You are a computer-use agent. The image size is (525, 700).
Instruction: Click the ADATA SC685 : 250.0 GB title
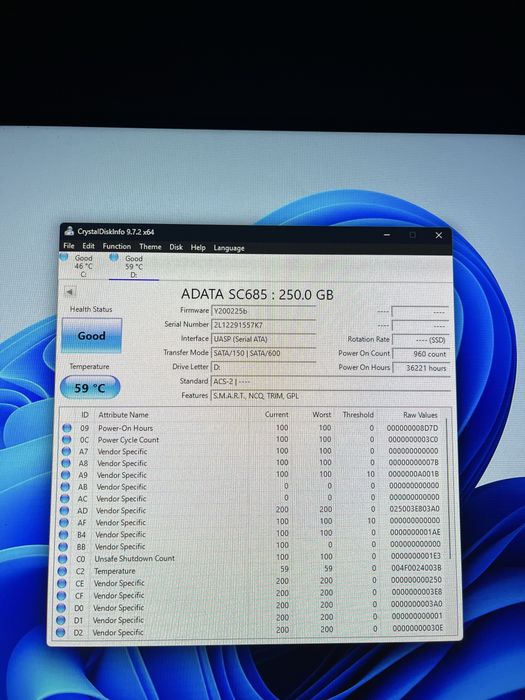pyautogui.click(x=257, y=295)
